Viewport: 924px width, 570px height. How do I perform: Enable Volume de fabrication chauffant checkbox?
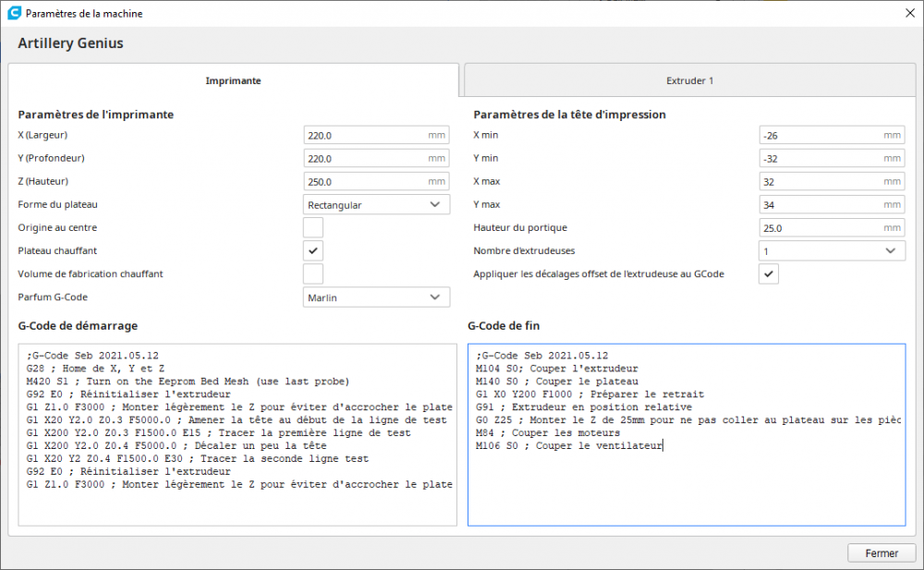313,273
